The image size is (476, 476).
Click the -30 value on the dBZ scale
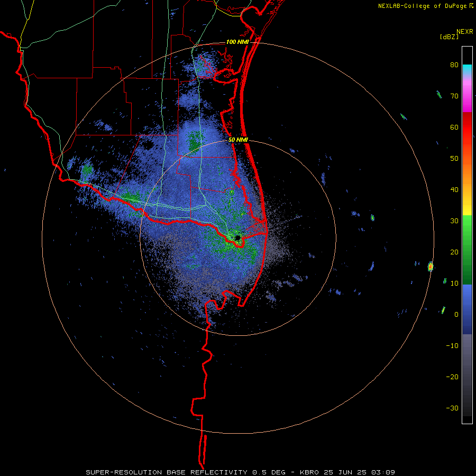click(452, 408)
